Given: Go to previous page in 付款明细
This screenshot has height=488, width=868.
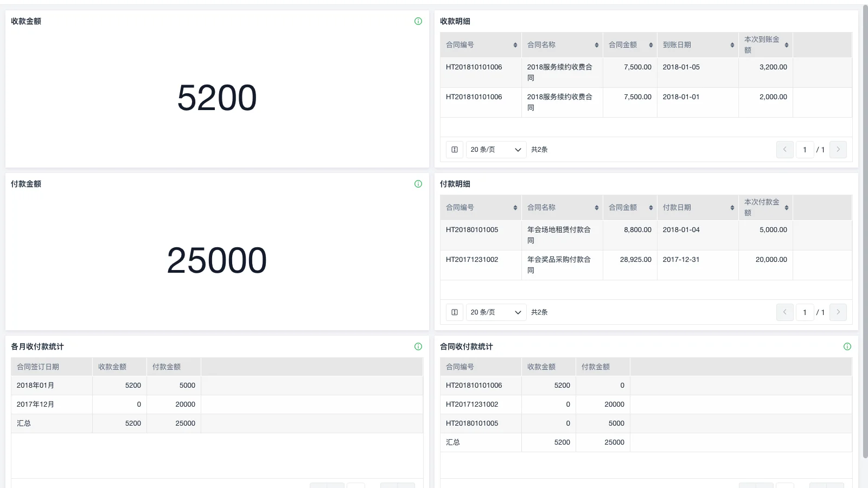Looking at the screenshot, I should (x=785, y=312).
